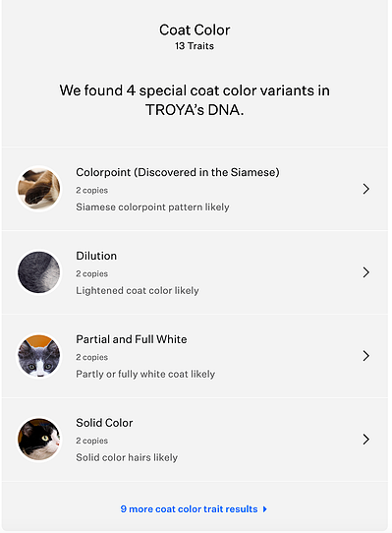Click 'Partly or fully white coat likely' text
The height and width of the screenshot is (533, 392).
point(145,374)
